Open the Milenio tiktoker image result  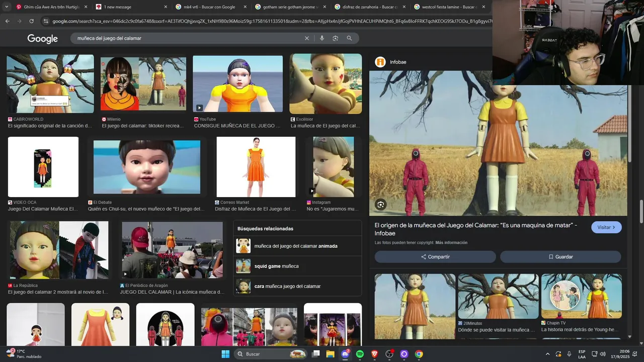(143, 84)
